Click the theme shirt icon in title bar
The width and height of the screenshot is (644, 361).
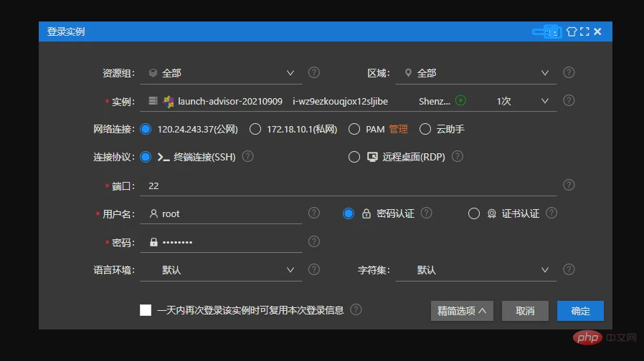tap(572, 32)
